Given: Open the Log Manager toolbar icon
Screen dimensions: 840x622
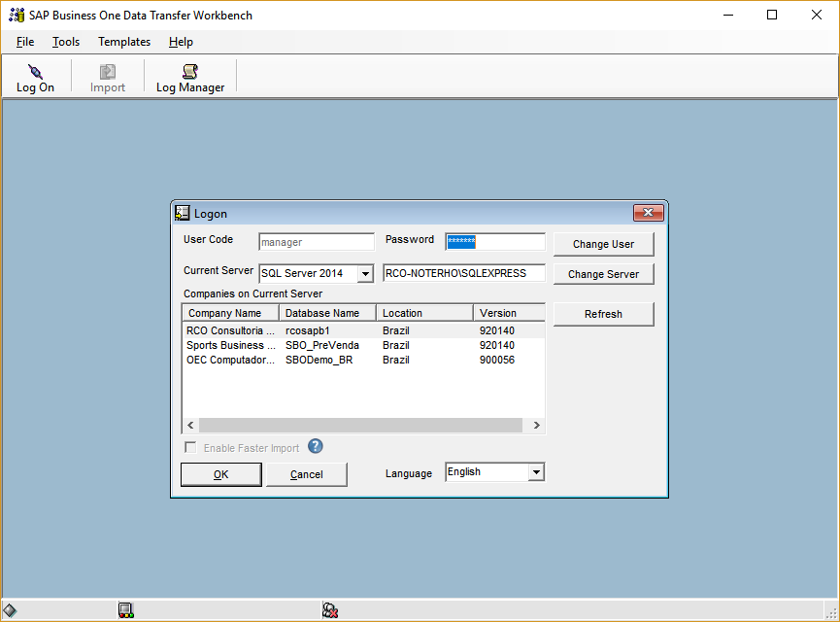Looking at the screenshot, I should (190, 79).
